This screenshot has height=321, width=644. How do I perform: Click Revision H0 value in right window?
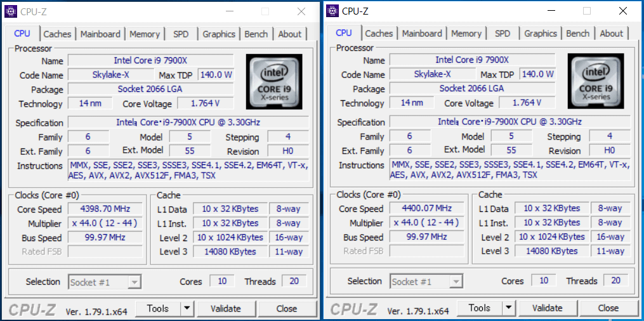point(610,150)
